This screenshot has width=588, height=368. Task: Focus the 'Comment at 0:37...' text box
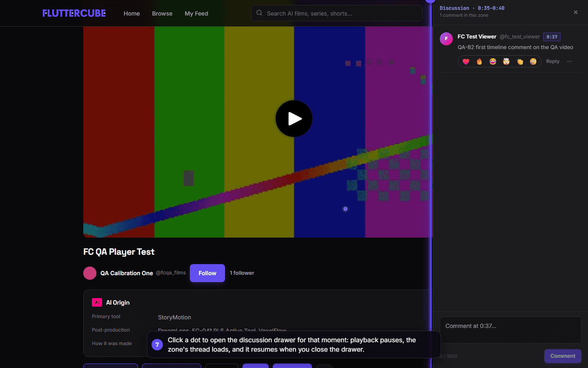coord(510,330)
